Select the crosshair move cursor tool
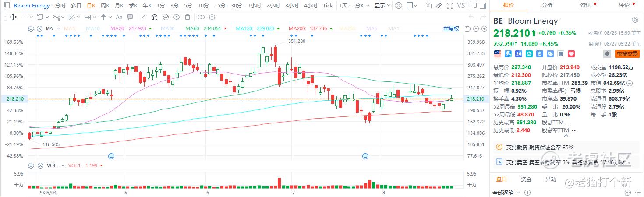The image size is (644, 197). 13,17
